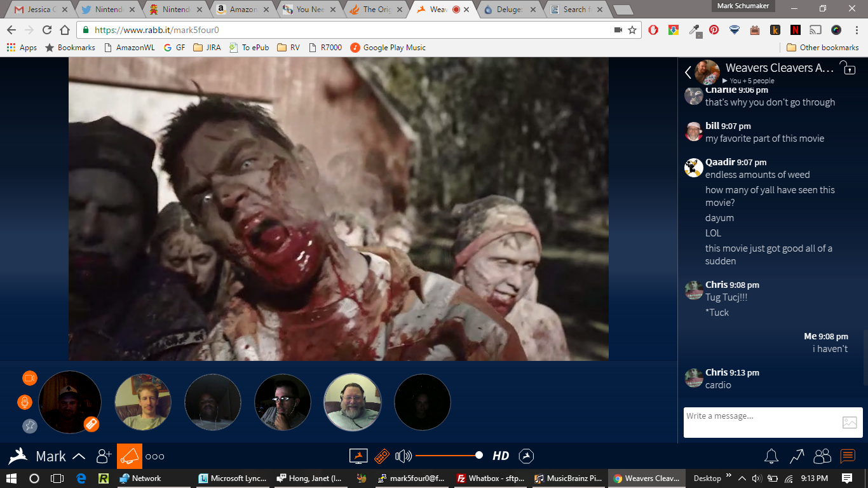This screenshot has width=868, height=488.
Task: Click the Netflix extension icon
Action: point(796,30)
